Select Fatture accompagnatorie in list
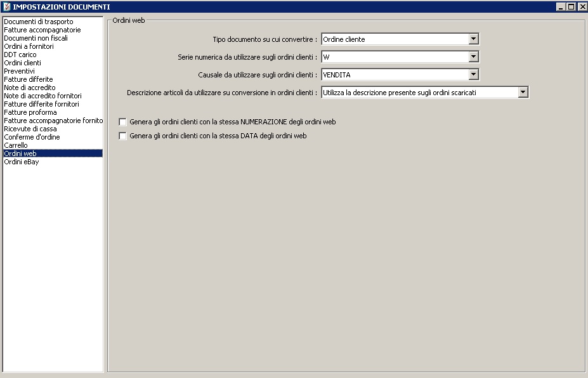Image resolution: width=588 pixels, height=378 pixels. click(x=53, y=30)
